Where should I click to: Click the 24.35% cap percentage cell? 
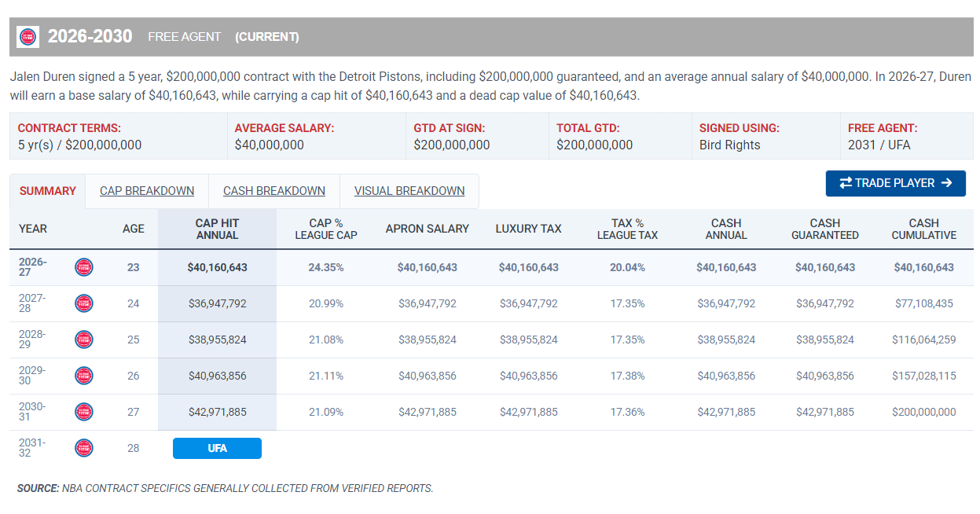(x=326, y=267)
